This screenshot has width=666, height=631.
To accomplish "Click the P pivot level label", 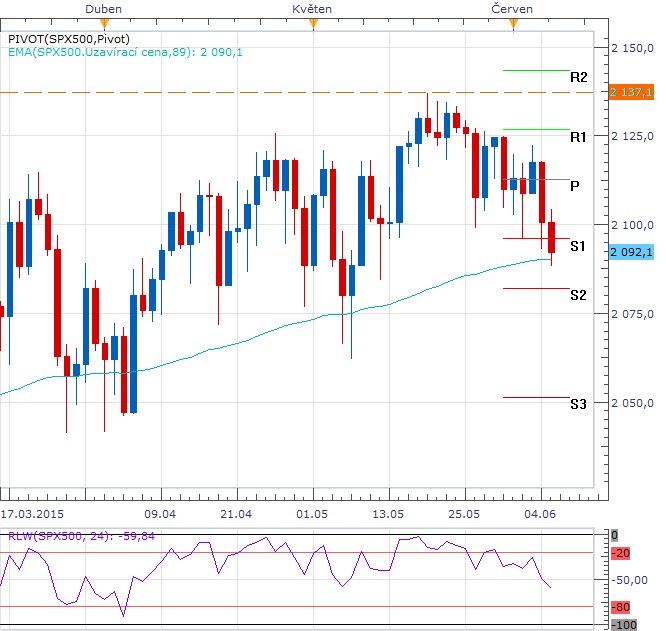I will point(575,186).
